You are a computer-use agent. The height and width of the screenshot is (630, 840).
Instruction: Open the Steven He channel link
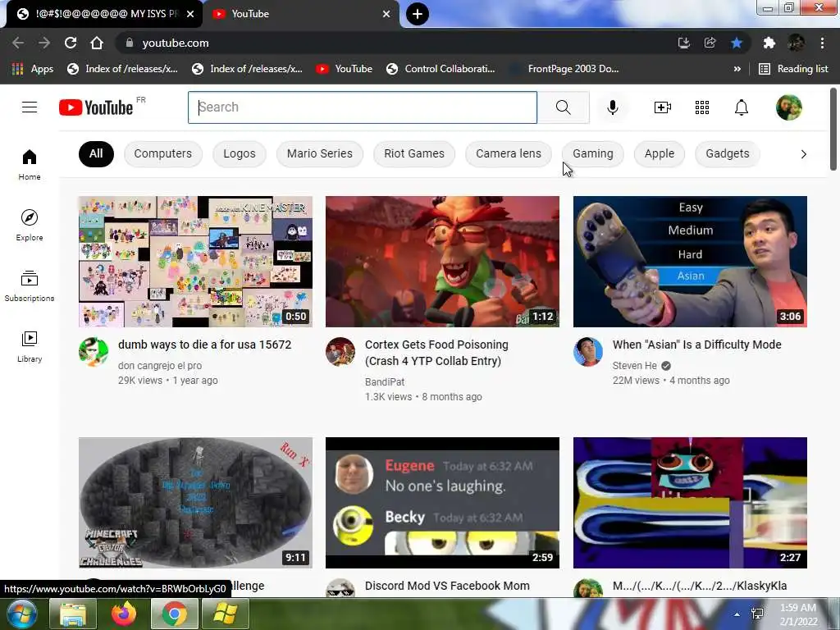pos(634,365)
